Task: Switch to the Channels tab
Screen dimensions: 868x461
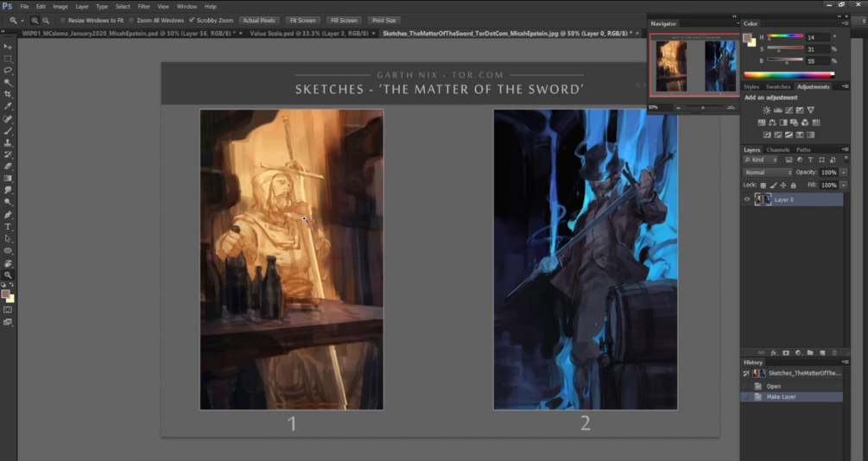Action: click(x=778, y=150)
